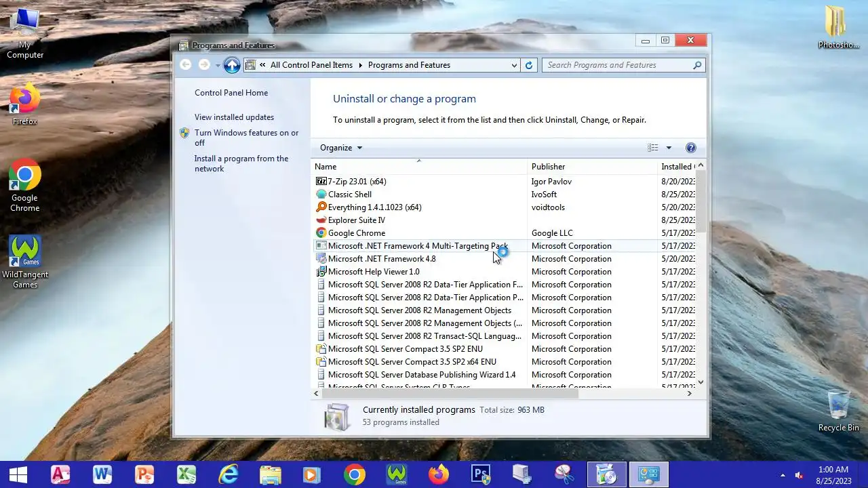Click the vertical scrollbar down arrow
The width and height of the screenshot is (868, 488).
pos(701,382)
